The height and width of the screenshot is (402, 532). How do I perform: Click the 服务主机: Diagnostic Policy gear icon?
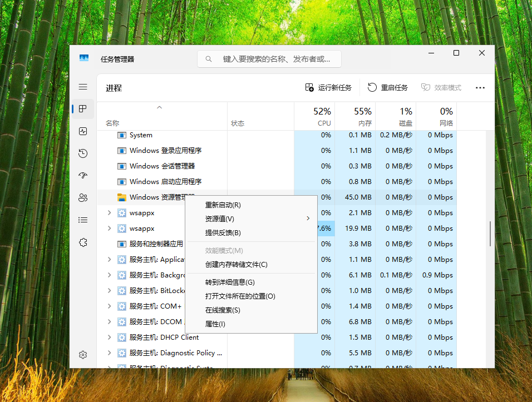click(x=122, y=353)
